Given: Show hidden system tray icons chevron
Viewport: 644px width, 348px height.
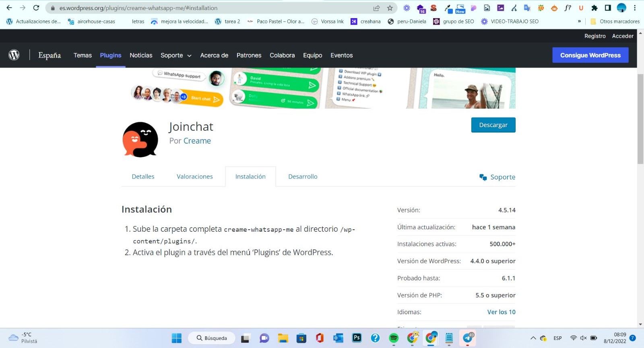Looking at the screenshot, I should (x=533, y=338).
